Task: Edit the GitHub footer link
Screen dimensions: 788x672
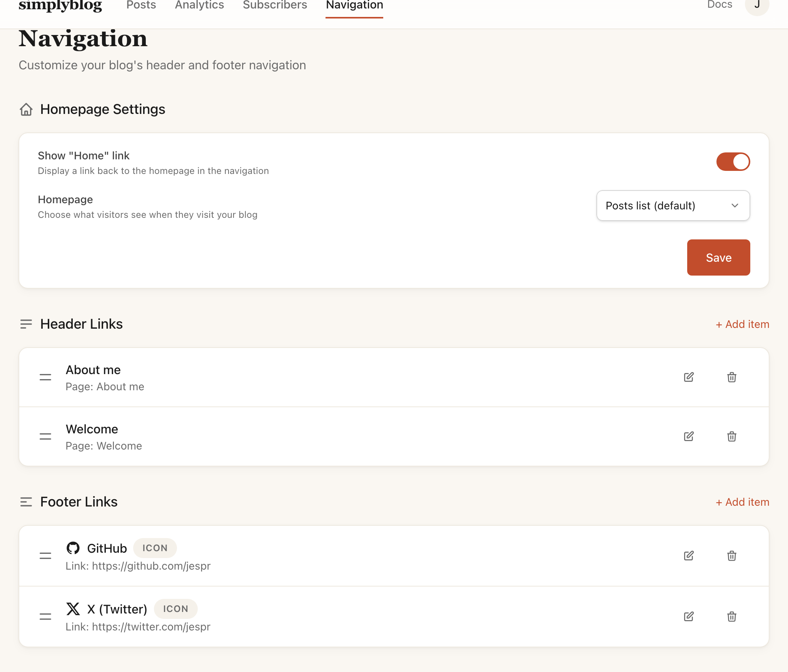Action: (688, 556)
